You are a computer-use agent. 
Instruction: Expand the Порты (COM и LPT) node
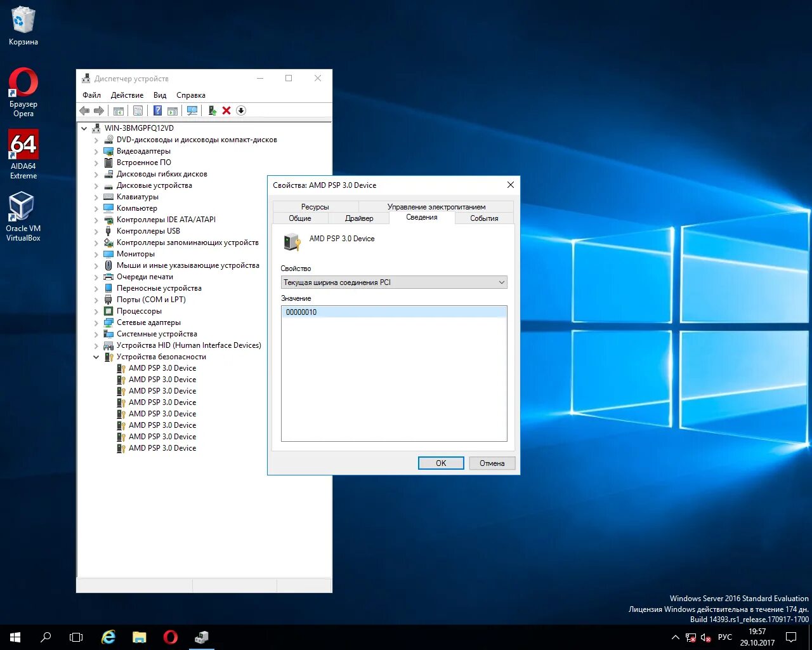click(96, 300)
